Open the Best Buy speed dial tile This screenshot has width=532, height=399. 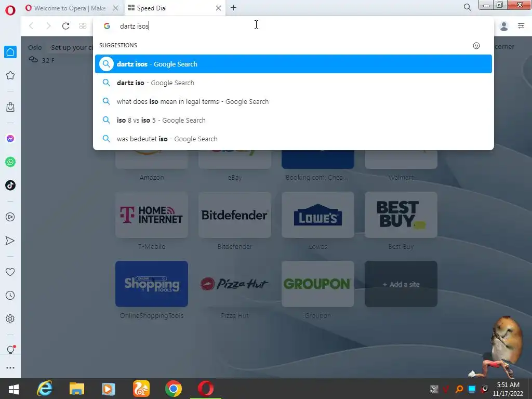pyautogui.click(x=401, y=215)
